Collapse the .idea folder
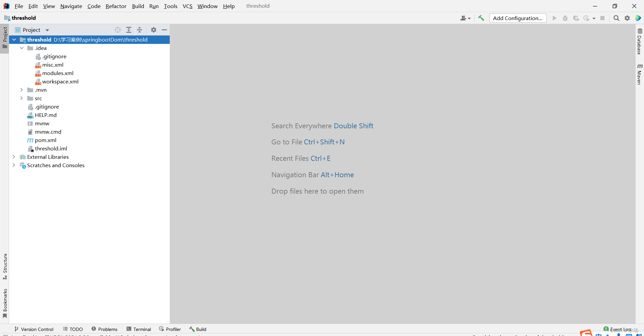Screen dimensions: 644x336 pyautogui.click(x=21, y=48)
